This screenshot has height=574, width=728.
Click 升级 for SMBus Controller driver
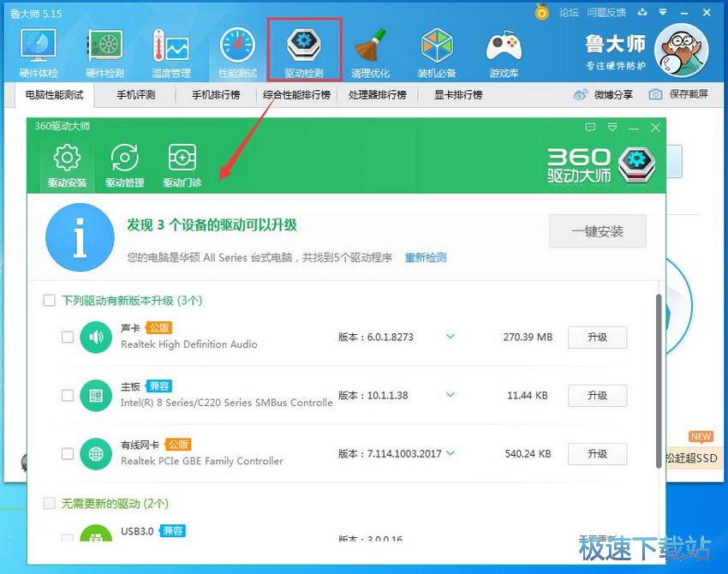coord(598,396)
